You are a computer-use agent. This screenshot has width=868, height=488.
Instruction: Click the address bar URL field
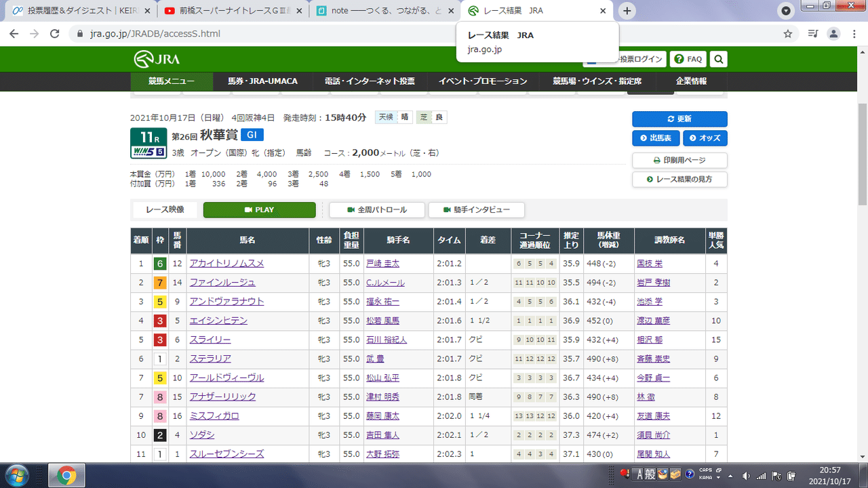click(x=434, y=34)
